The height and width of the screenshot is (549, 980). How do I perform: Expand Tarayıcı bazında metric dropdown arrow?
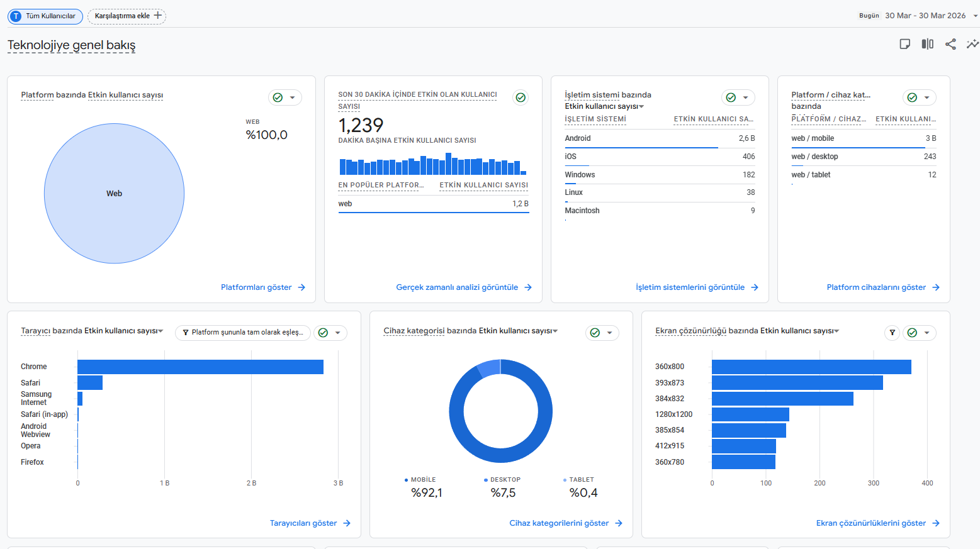(161, 331)
